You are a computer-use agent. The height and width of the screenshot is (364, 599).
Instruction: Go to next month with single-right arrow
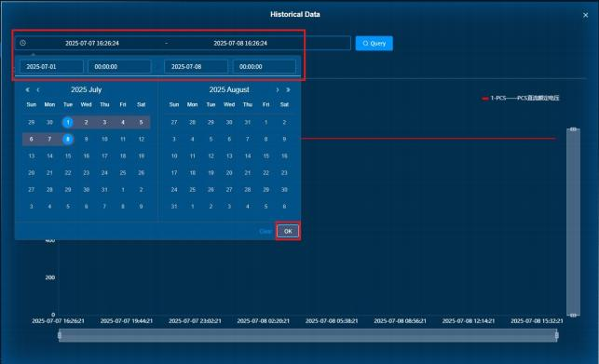pyautogui.click(x=278, y=89)
